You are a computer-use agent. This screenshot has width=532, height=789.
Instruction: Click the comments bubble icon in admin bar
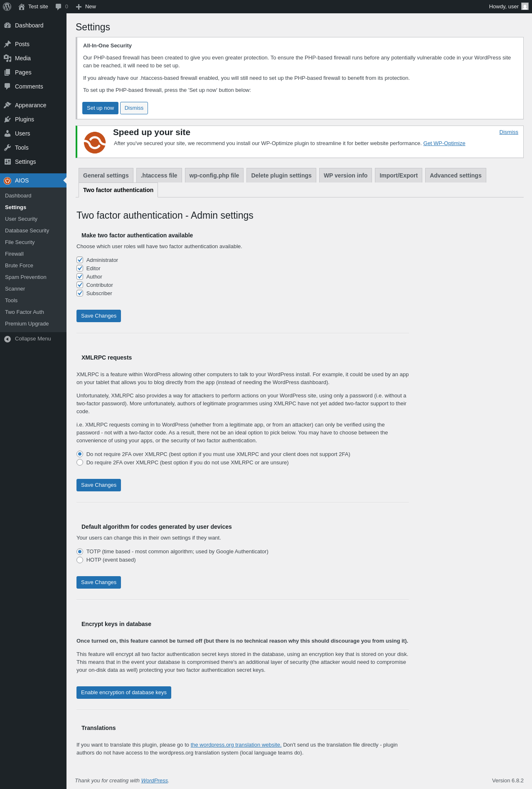[59, 7]
